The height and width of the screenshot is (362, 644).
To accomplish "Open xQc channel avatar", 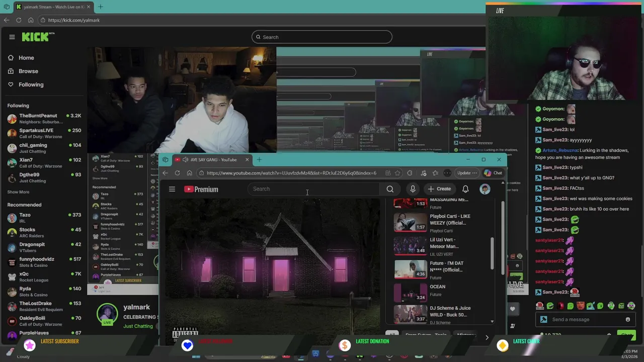I will pyautogui.click(x=12, y=277).
